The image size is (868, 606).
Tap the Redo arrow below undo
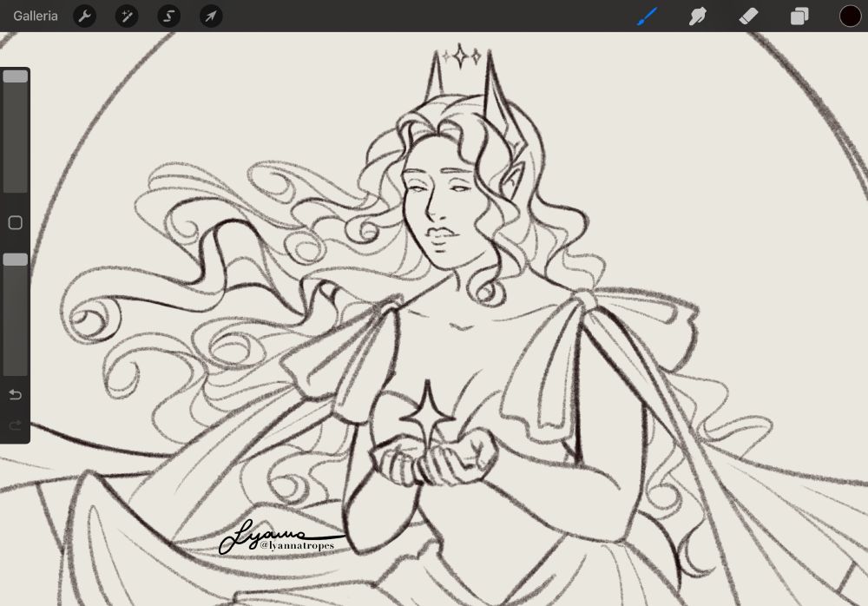(x=14, y=425)
